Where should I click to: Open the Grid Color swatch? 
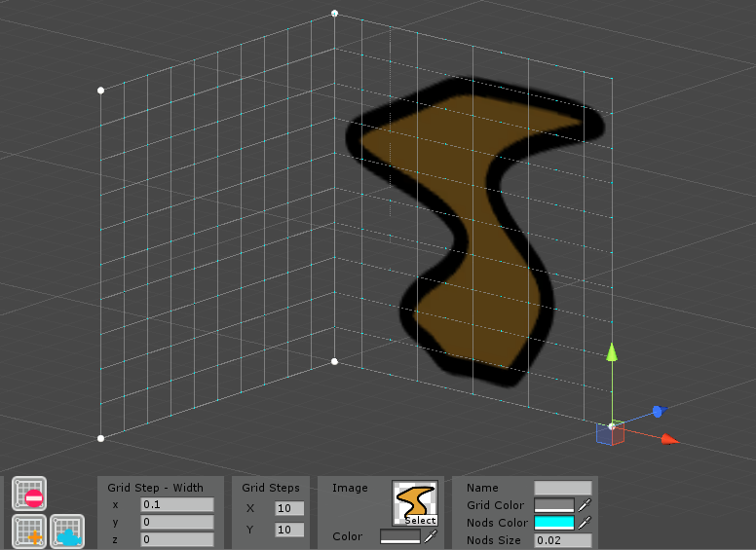(554, 505)
